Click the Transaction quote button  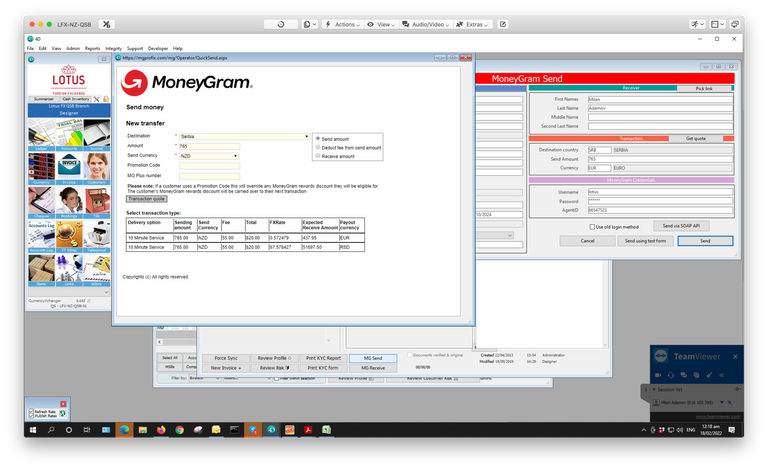click(x=147, y=199)
